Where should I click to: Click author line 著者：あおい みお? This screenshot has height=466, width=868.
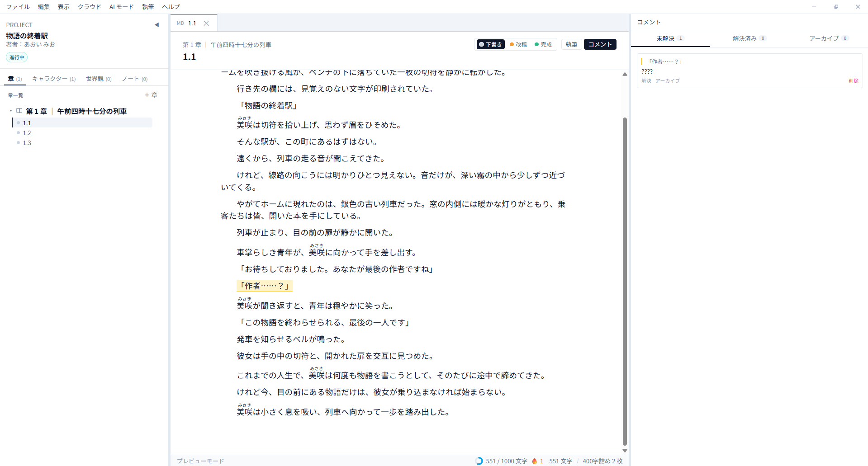30,44
